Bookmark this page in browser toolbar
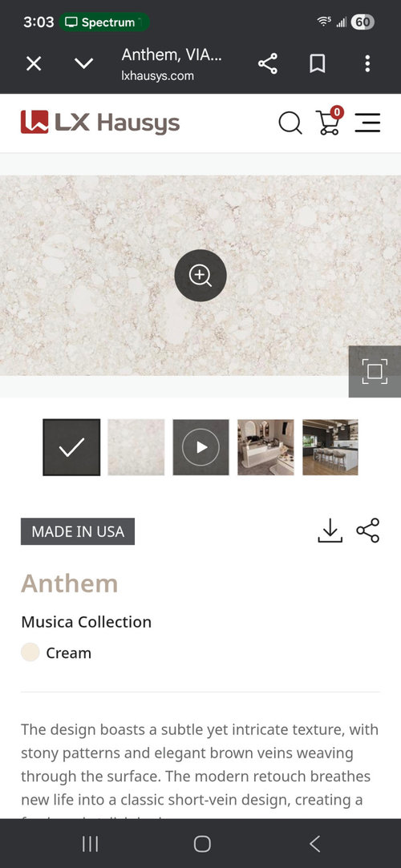 tap(317, 64)
